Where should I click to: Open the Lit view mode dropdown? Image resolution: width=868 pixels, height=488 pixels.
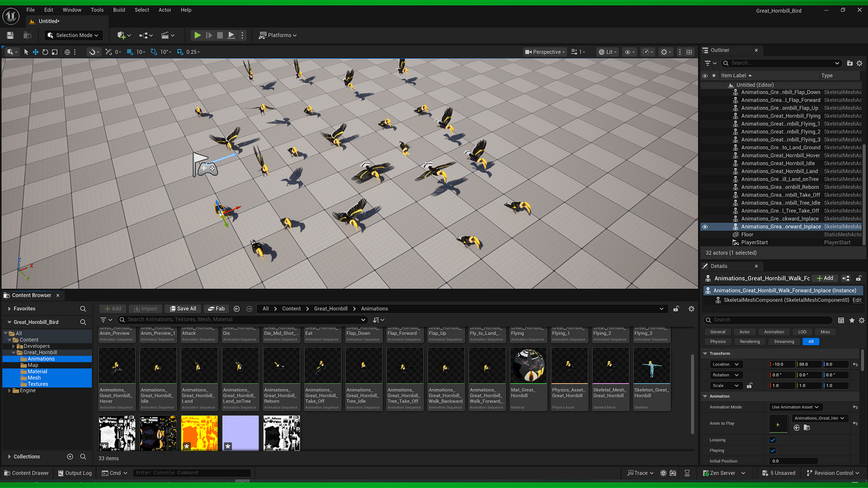608,52
